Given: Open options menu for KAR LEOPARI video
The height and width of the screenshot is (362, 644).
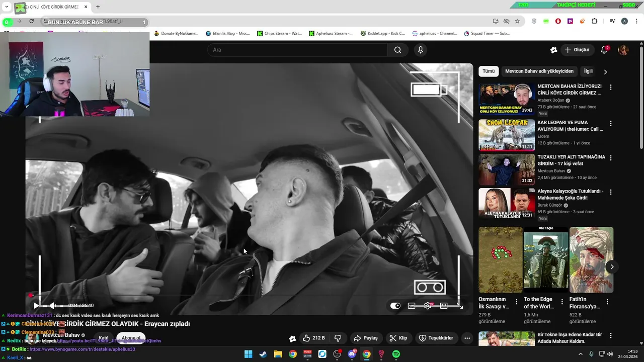Looking at the screenshot, I should tap(611, 123).
